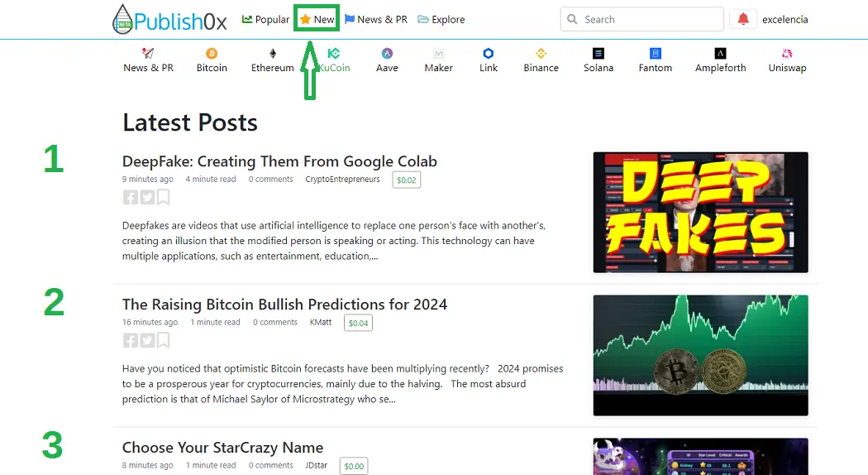Viewport: 868px width, 475px height.
Task: Open author CryptoEntrepreneurs profile
Action: coord(343,179)
